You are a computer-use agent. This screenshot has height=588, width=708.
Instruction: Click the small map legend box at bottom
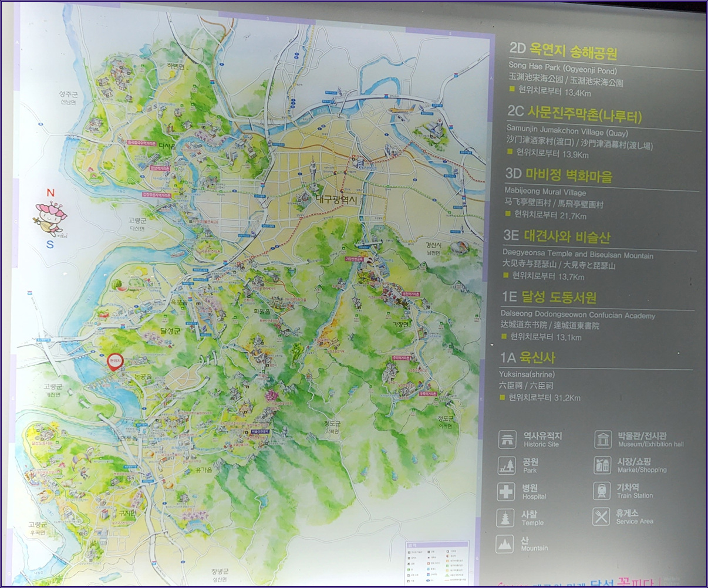pos(437,562)
